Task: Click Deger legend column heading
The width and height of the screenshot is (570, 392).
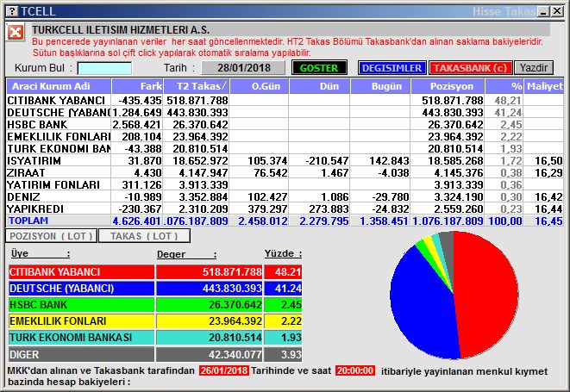Action: click(x=186, y=254)
